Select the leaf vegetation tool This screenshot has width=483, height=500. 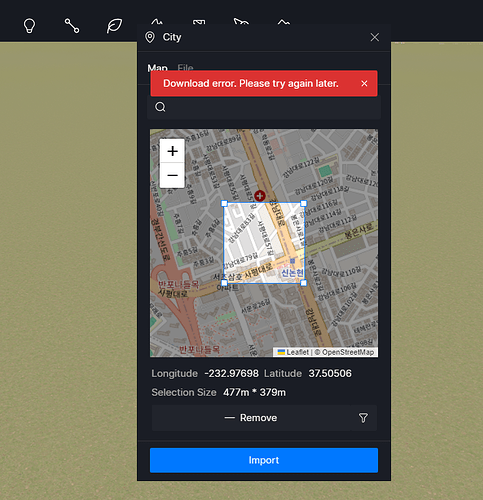[114, 26]
